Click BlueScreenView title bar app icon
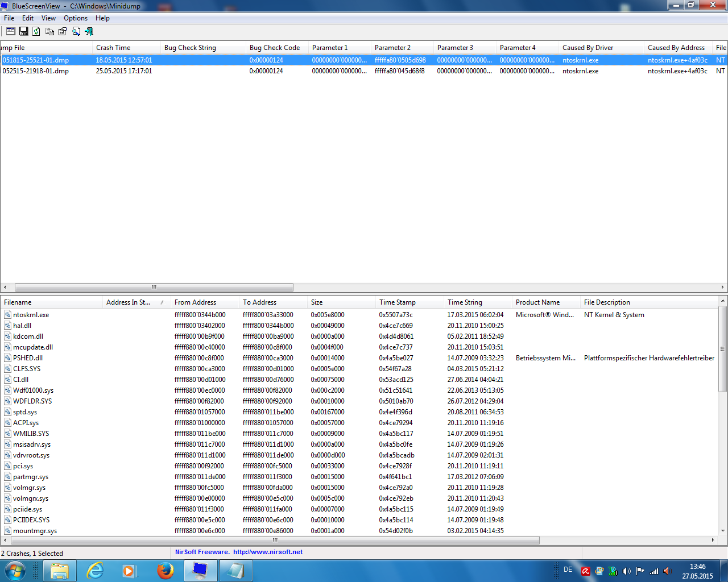This screenshot has width=728, height=582. (x=5, y=6)
